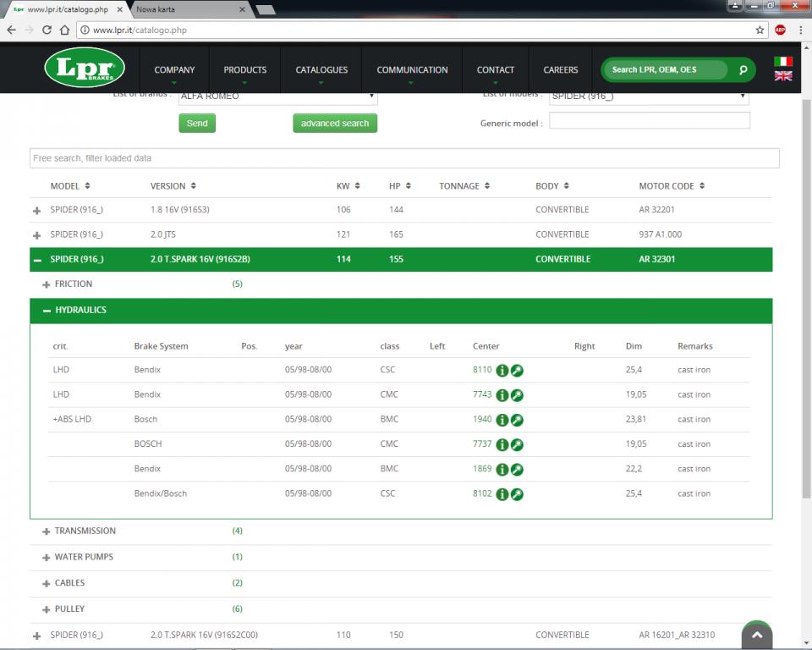812x650 pixels.
Task: Open search icon for part 7737
Action: (x=517, y=444)
